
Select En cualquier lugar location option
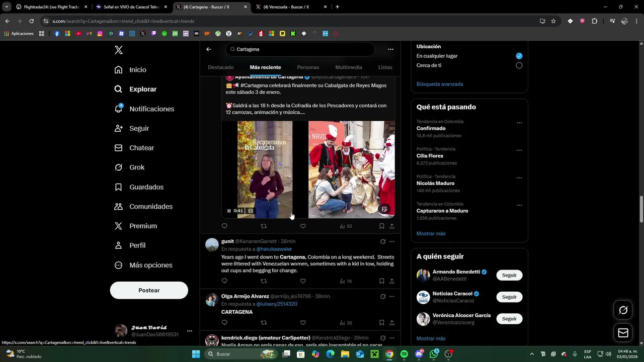click(x=519, y=56)
